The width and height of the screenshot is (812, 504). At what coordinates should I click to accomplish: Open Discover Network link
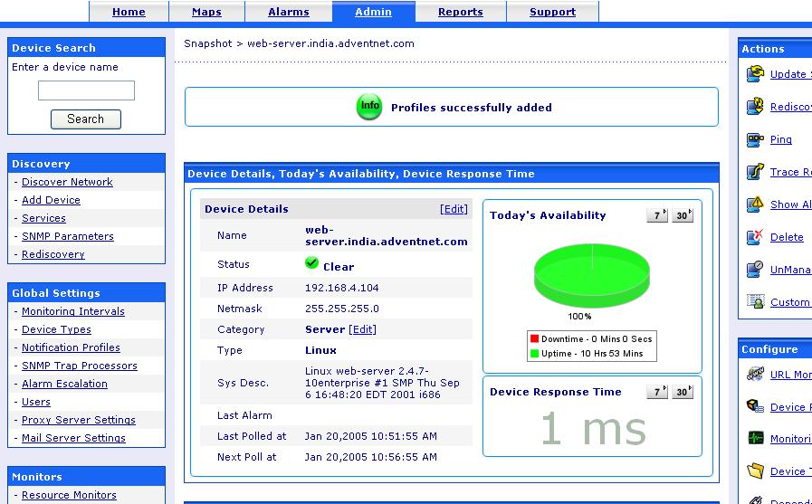click(x=67, y=182)
